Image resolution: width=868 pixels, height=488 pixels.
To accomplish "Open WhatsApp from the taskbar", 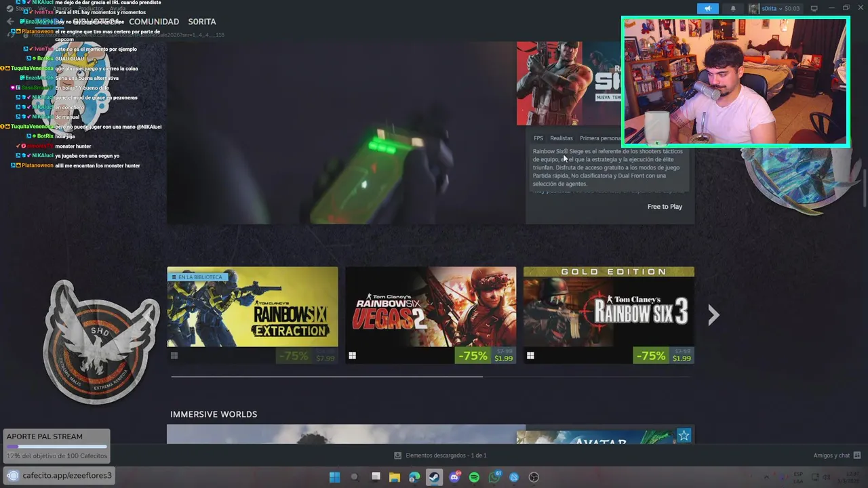I will click(x=494, y=477).
